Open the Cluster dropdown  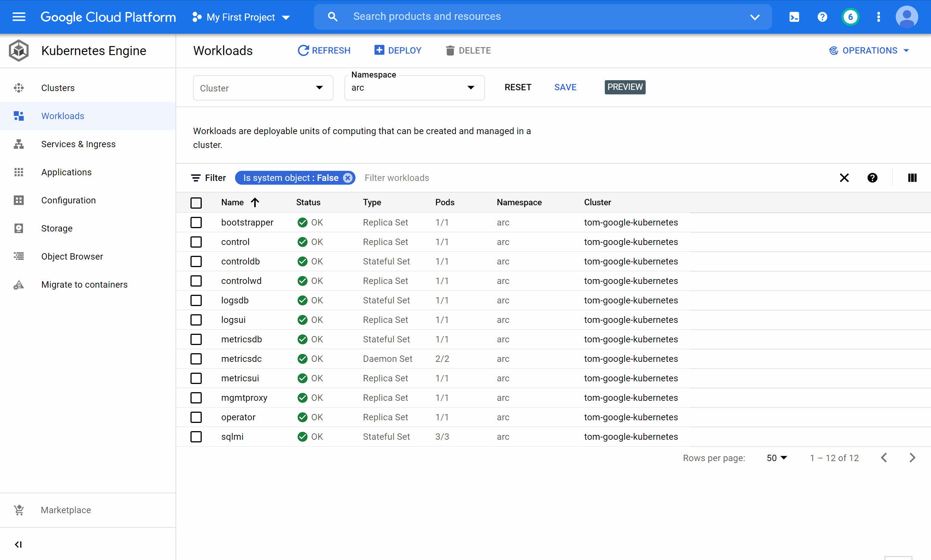(x=263, y=88)
